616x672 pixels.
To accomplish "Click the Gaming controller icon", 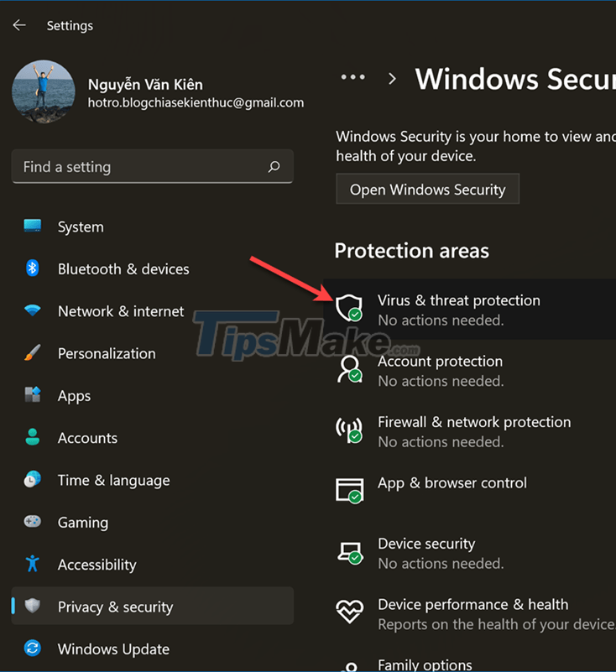I will 31,522.
